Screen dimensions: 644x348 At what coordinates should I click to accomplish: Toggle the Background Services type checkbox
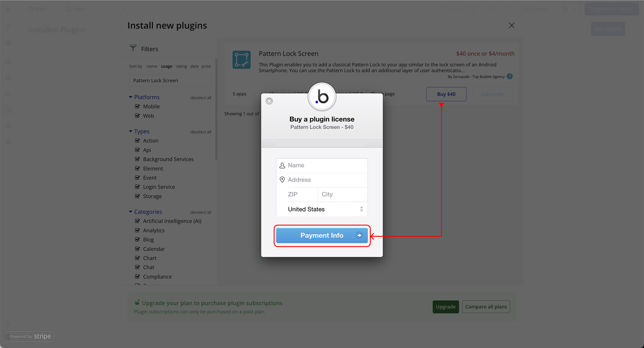(x=137, y=159)
